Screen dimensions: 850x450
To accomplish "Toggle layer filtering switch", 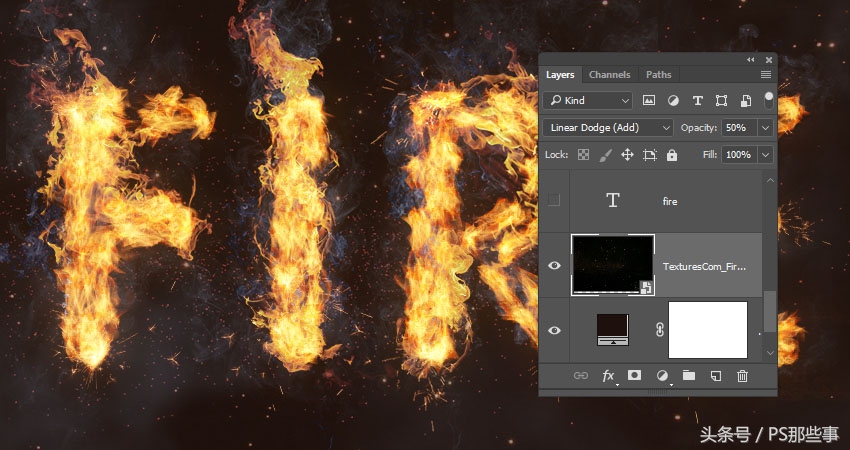I will (x=769, y=100).
